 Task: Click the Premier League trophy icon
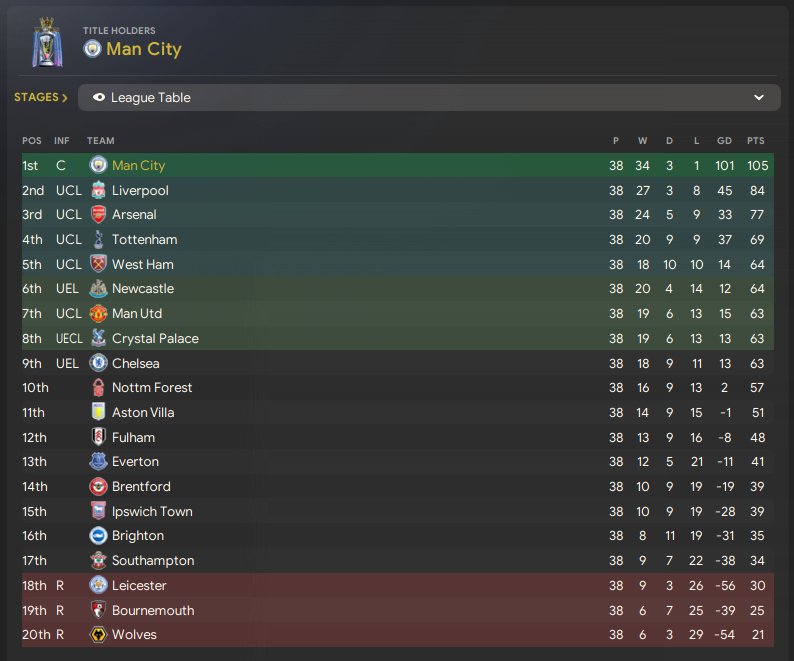point(45,42)
